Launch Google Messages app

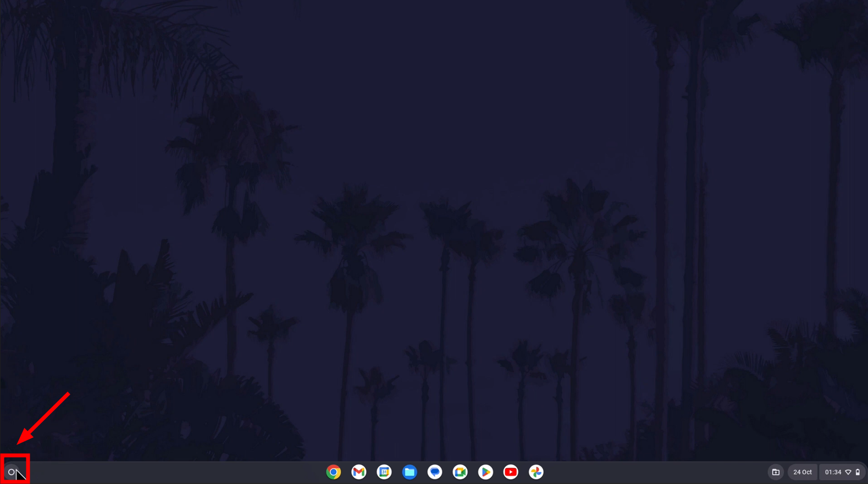pos(434,472)
